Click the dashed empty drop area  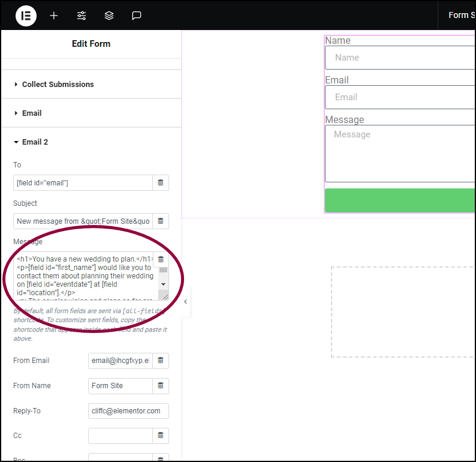pyautogui.click(x=402, y=312)
